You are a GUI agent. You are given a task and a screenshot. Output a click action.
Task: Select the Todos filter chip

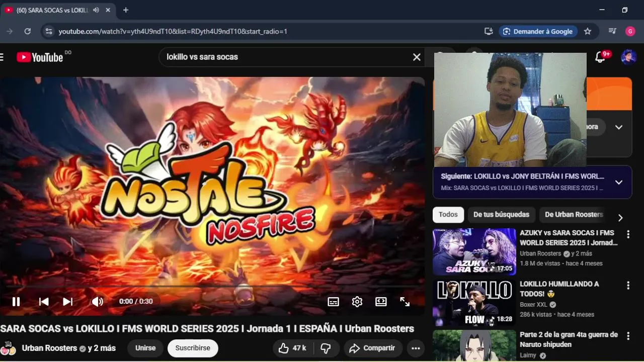point(448,215)
